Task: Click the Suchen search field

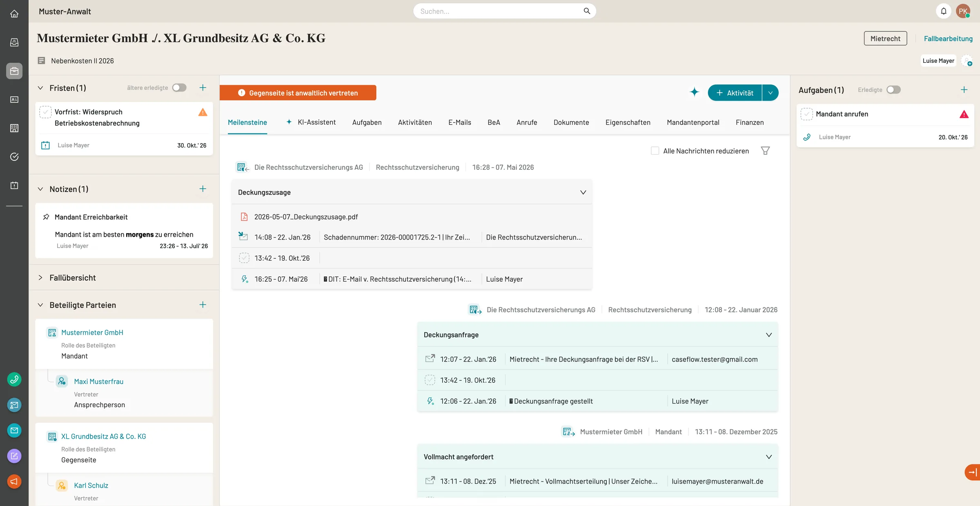Action: click(x=505, y=11)
